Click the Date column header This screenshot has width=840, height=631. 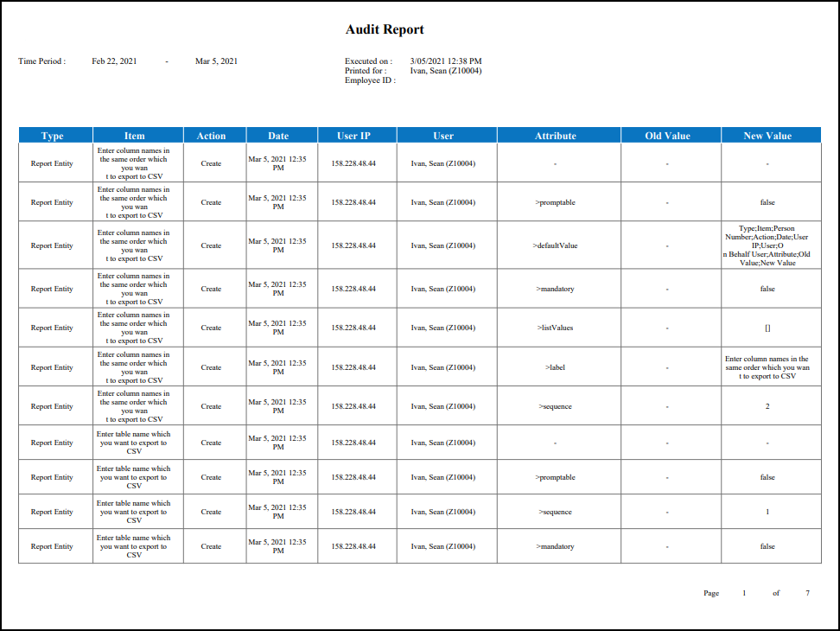278,136
